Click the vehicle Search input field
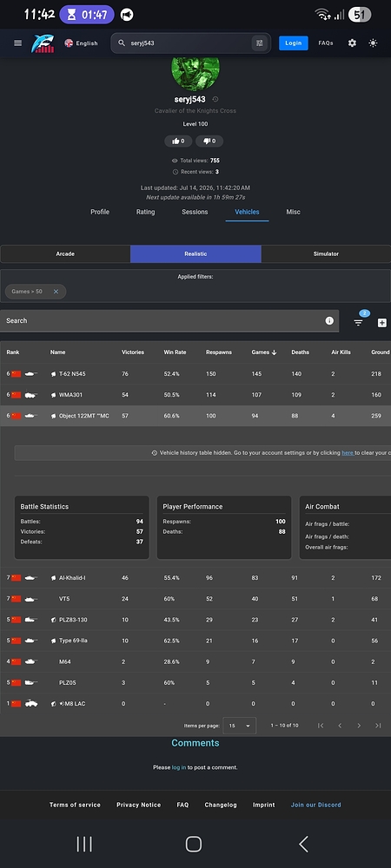The width and height of the screenshot is (391, 868). (163, 320)
